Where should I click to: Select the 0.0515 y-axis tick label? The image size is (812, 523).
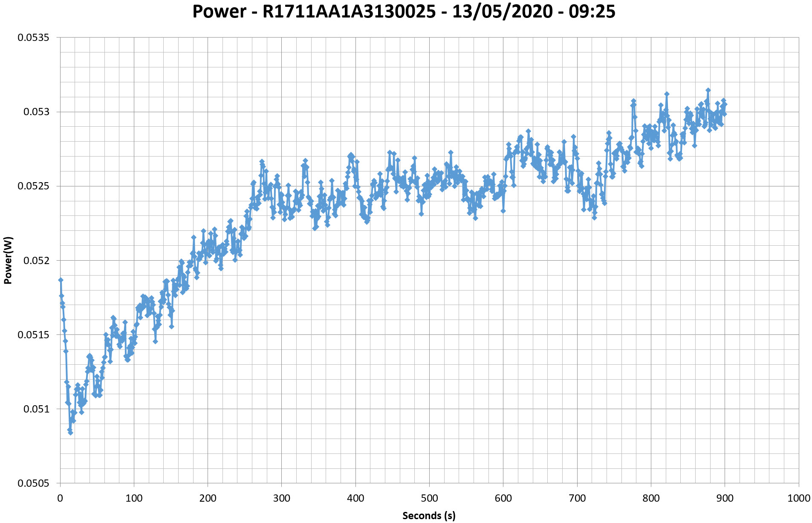point(33,335)
